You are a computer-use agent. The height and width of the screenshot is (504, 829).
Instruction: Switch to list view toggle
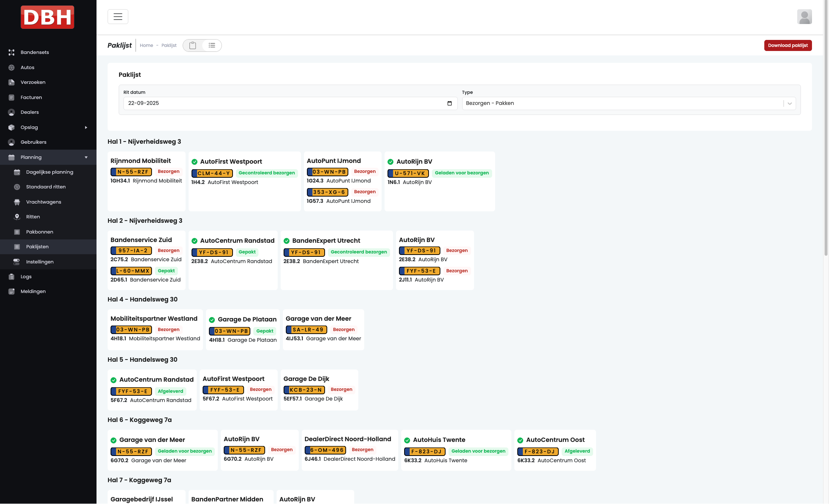point(212,45)
